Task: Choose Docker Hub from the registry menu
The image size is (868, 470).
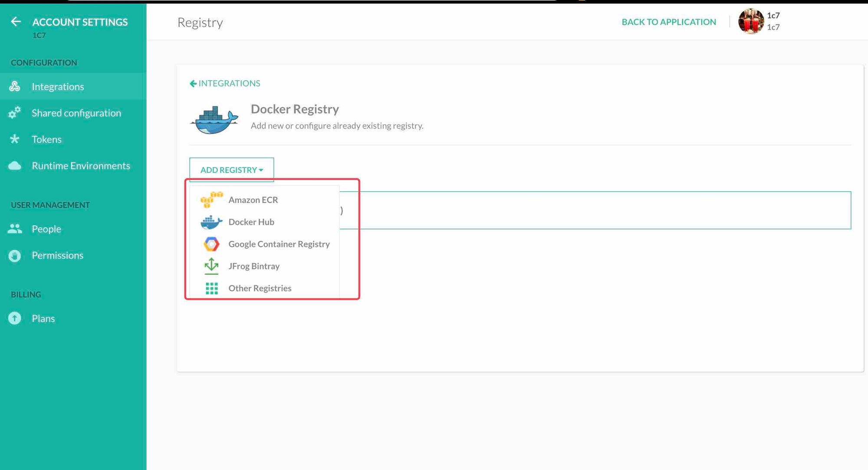Action: point(251,222)
